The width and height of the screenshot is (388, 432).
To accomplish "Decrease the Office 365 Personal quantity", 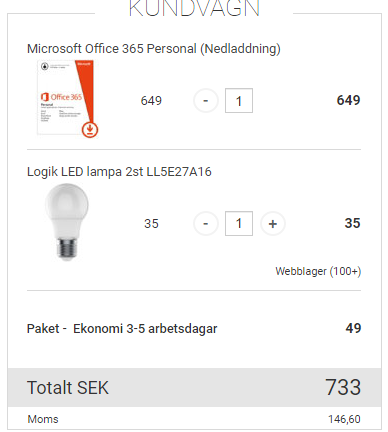I will tap(206, 101).
